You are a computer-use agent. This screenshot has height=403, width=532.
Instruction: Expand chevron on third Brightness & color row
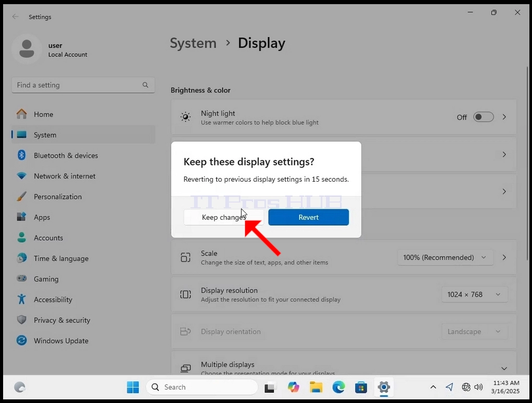504,192
